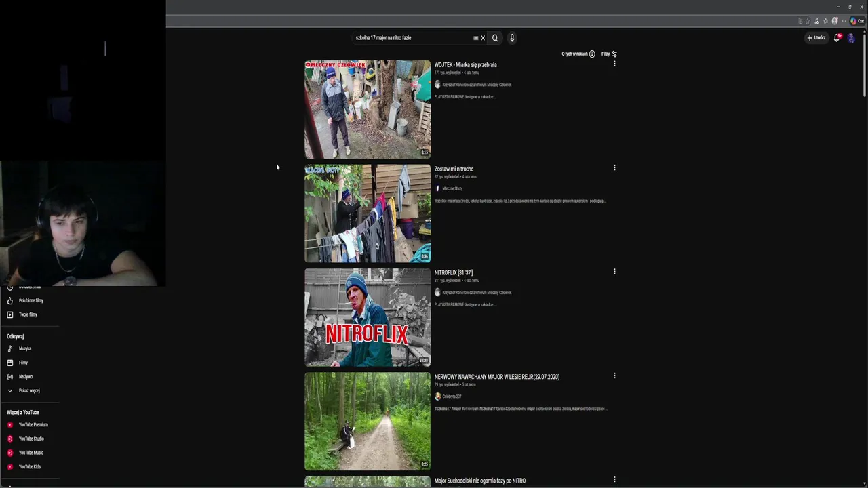This screenshot has width=868, height=488.
Task: Open 'Zostaw mi nitruche' video title
Action: tap(454, 169)
